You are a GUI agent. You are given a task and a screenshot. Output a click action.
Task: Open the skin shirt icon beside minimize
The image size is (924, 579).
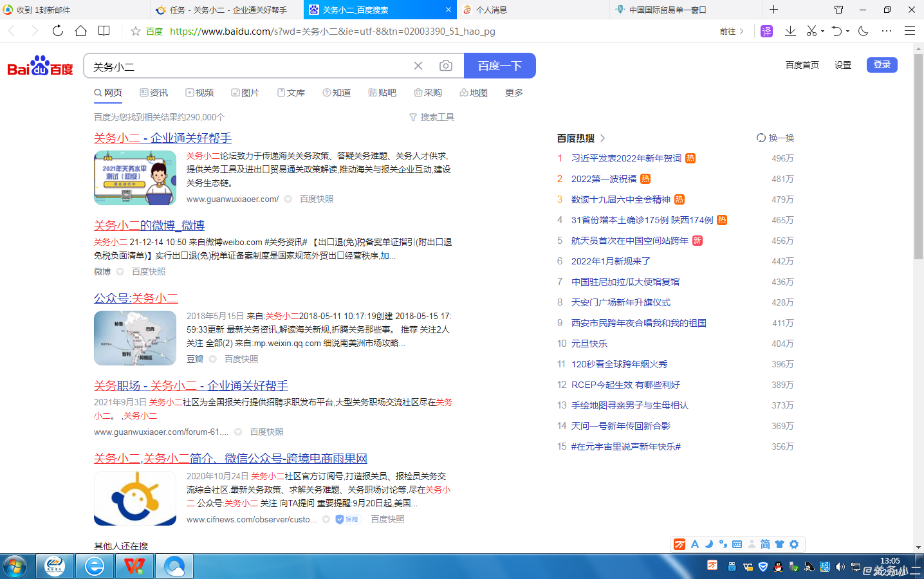point(838,10)
